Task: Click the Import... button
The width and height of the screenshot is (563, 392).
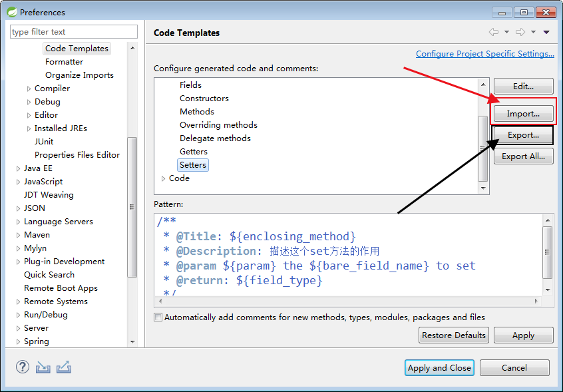Action: click(x=523, y=114)
